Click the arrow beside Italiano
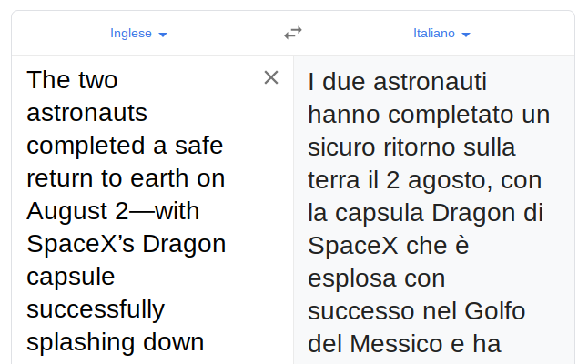 tap(466, 35)
